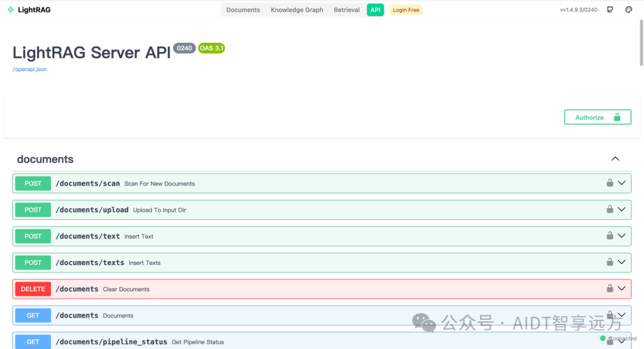The image size is (644, 349).
Task: Expand the /documents/upload endpoint chevron
Action: [622, 209]
